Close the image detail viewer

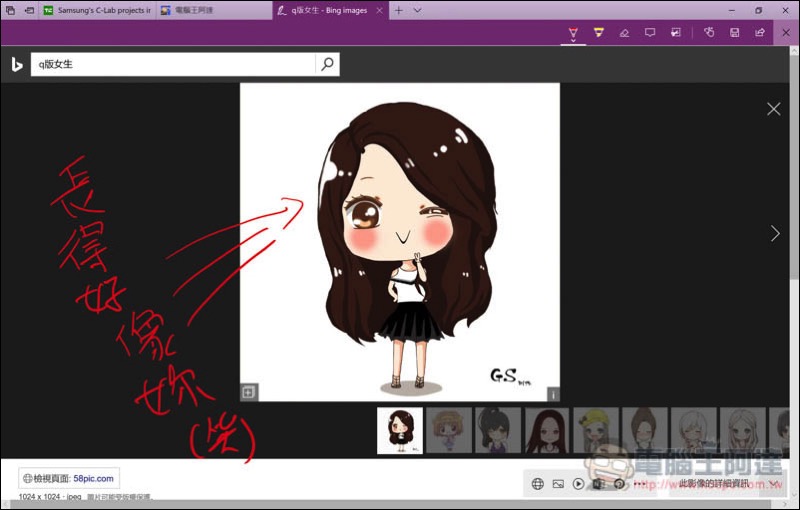[773, 109]
